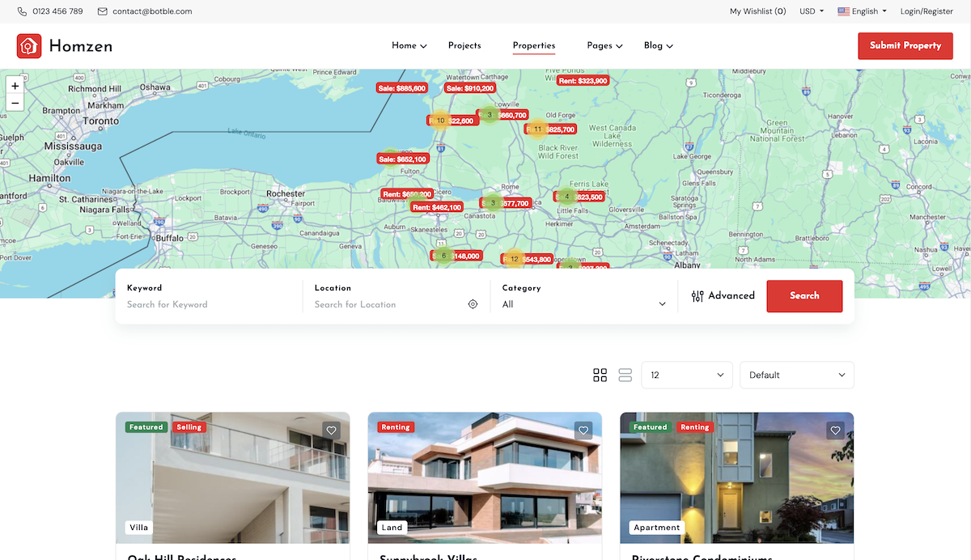
Task: Toggle wishlist heart on Sunnybrook Land listing
Action: (x=583, y=431)
